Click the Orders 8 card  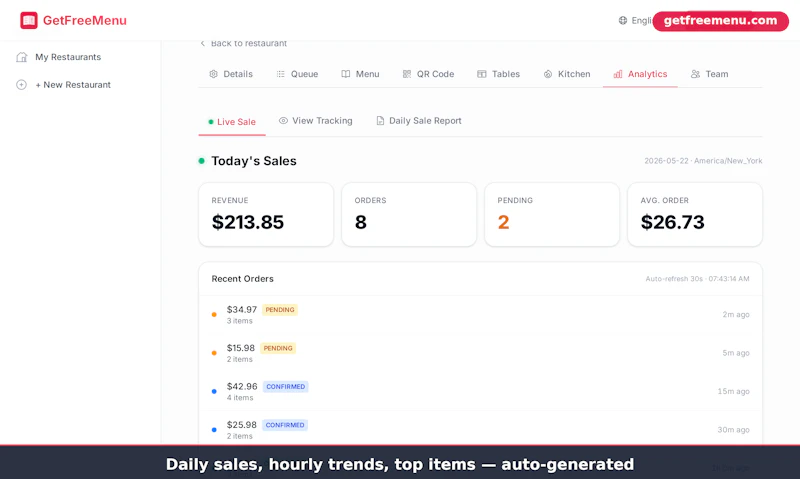click(409, 214)
